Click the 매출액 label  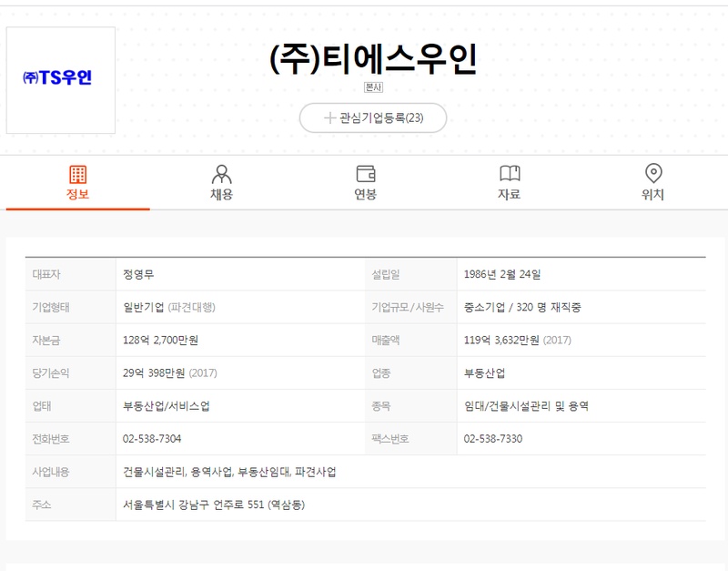pyautogui.click(x=385, y=340)
